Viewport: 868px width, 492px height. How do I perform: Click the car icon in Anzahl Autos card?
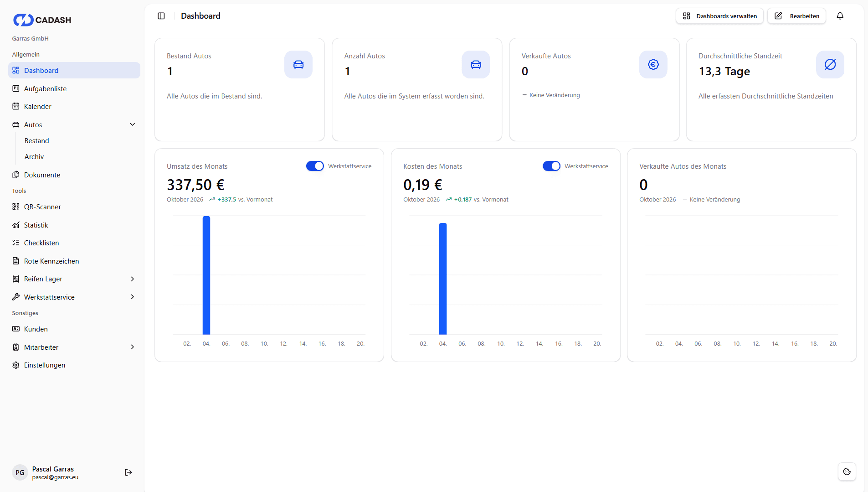click(x=476, y=65)
